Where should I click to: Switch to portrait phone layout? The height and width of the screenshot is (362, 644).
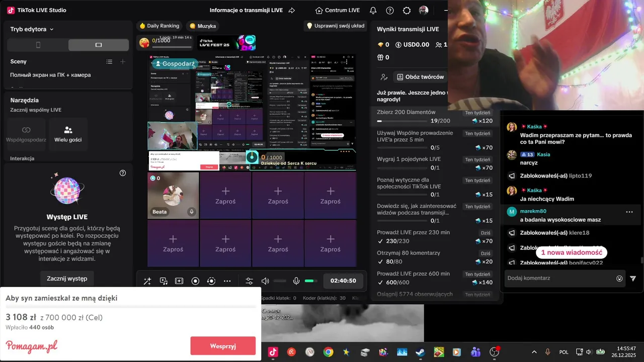(x=38, y=45)
